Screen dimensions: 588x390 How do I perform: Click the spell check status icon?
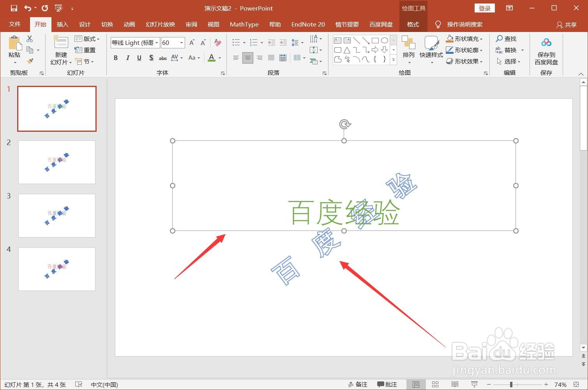79,385
